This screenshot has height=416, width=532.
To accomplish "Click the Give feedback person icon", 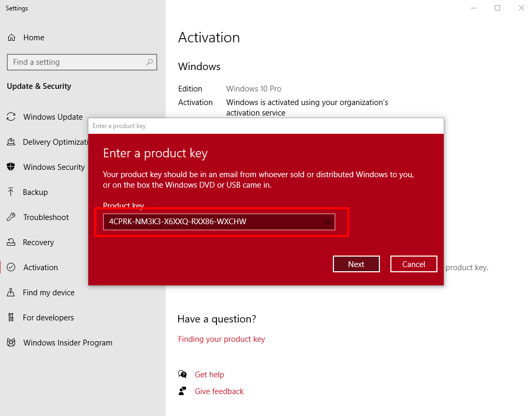I will point(182,391).
